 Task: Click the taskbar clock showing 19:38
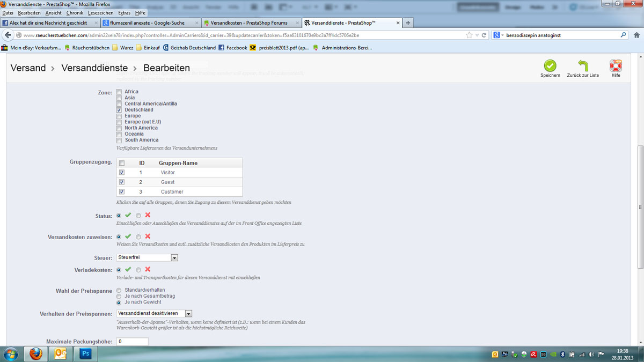(x=623, y=354)
